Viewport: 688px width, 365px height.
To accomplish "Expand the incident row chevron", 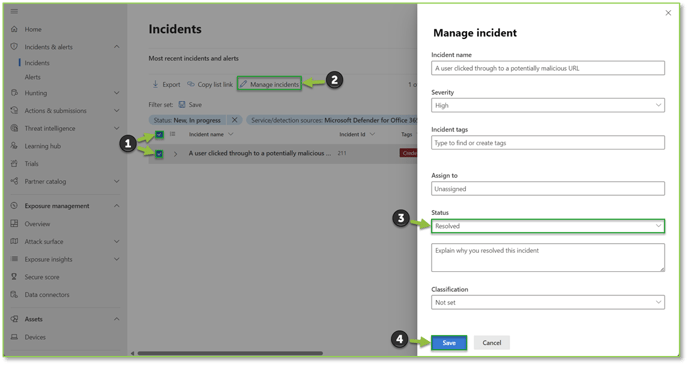I will tap(175, 154).
